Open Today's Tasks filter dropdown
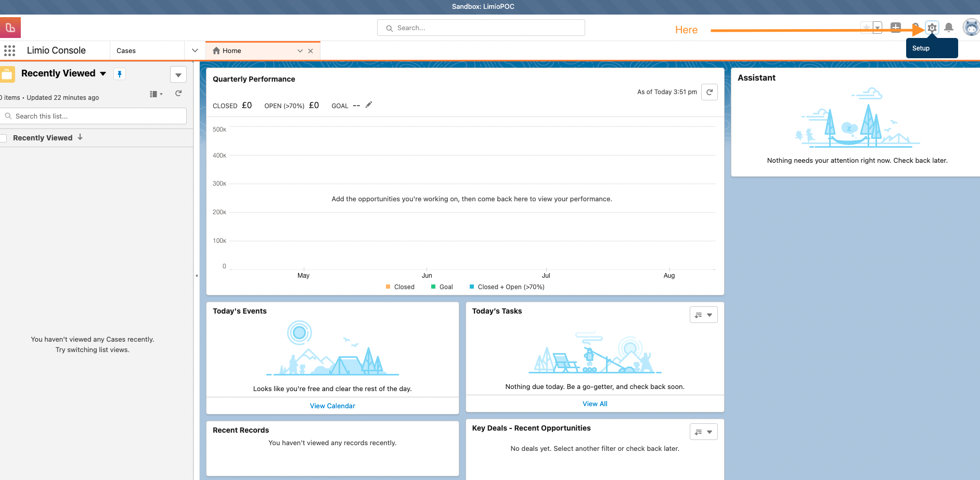Viewport: 980px width, 480px height. (x=704, y=315)
